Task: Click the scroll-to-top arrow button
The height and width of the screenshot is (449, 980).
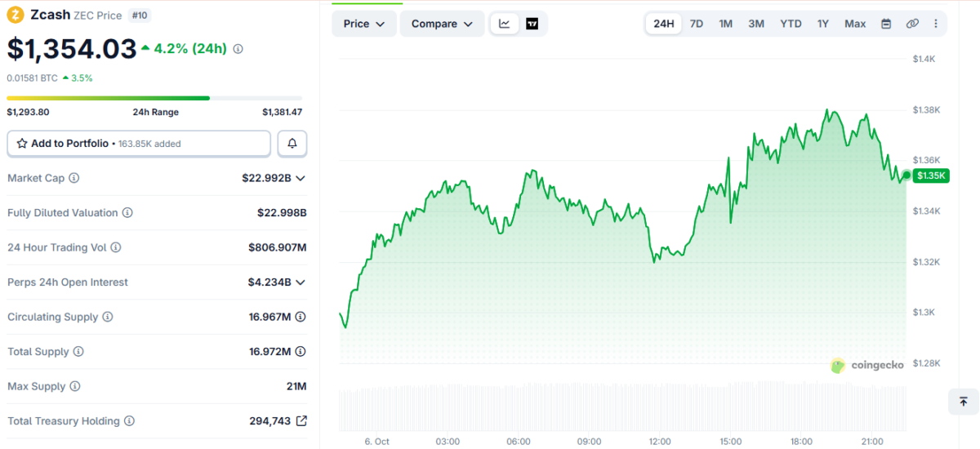Action: [x=964, y=402]
